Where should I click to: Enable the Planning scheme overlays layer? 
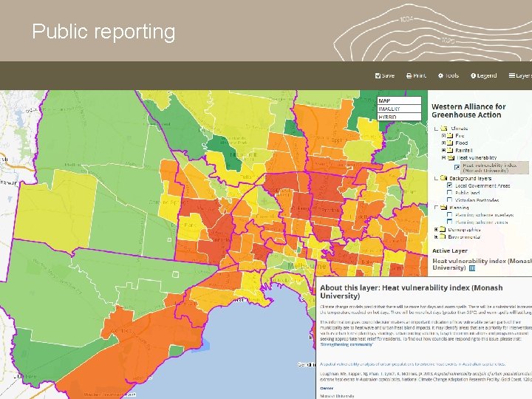pyautogui.click(x=449, y=215)
